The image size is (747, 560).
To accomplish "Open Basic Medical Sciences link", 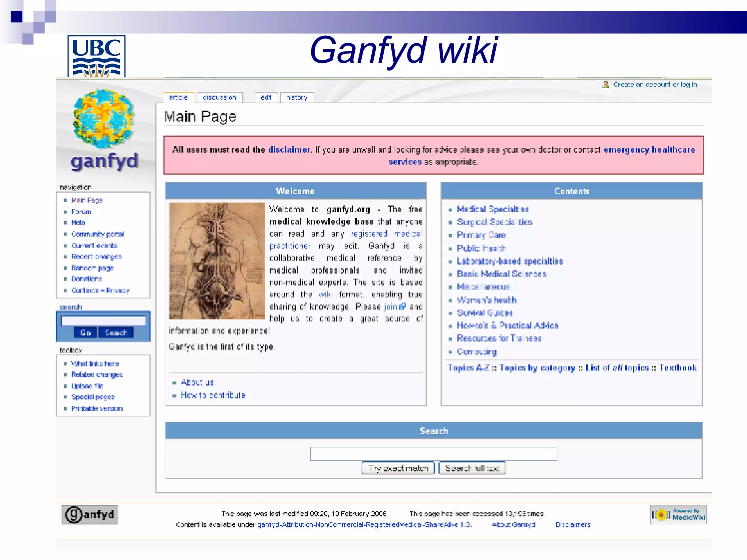I will click(x=502, y=274).
